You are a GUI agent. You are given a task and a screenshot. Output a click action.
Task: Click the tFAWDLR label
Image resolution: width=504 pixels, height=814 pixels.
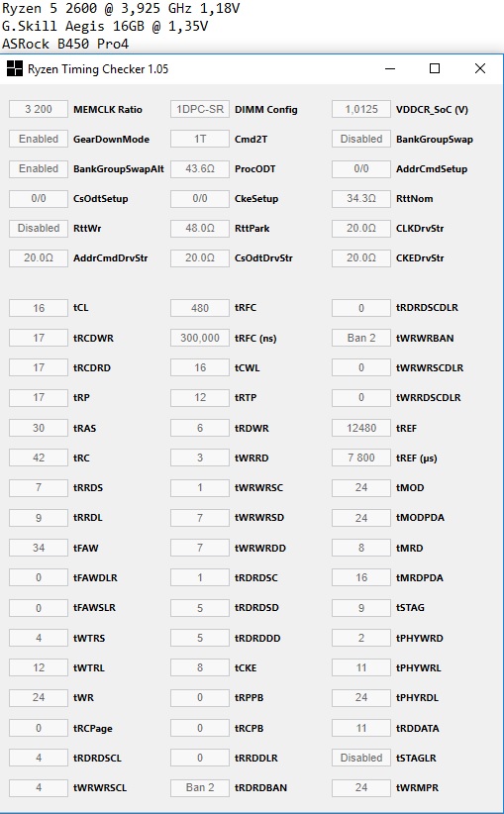(95, 577)
